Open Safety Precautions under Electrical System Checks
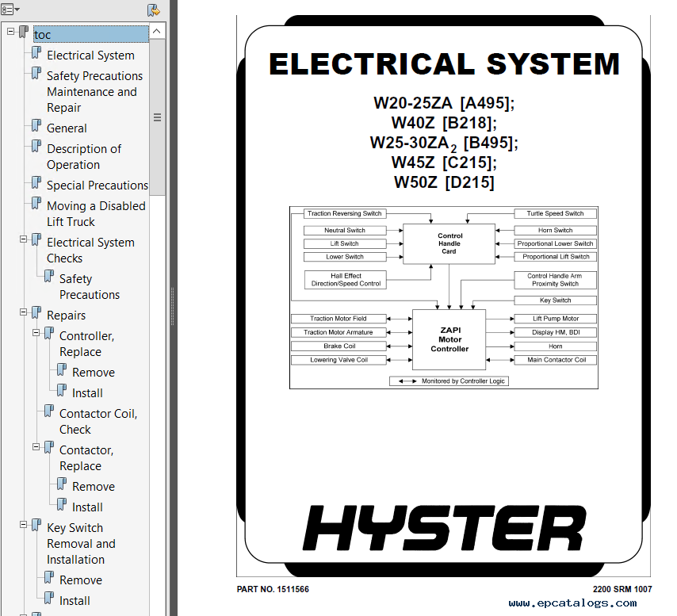677x616 pixels. point(90,287)
